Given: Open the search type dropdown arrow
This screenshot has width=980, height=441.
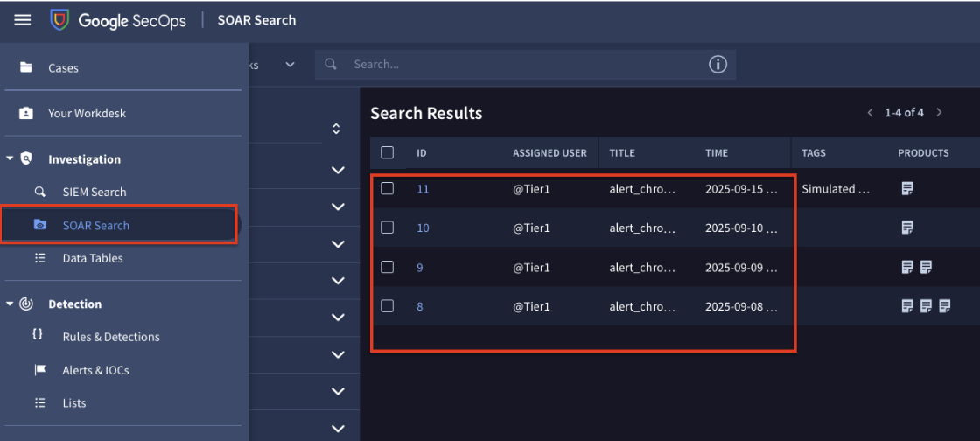Looking at the screenshot, I should click(290, 65).
